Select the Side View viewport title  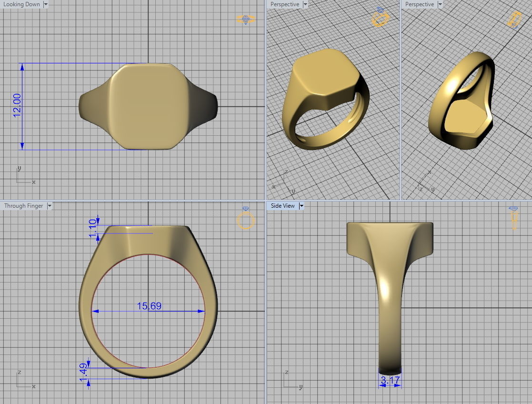(x=282, y=206)
